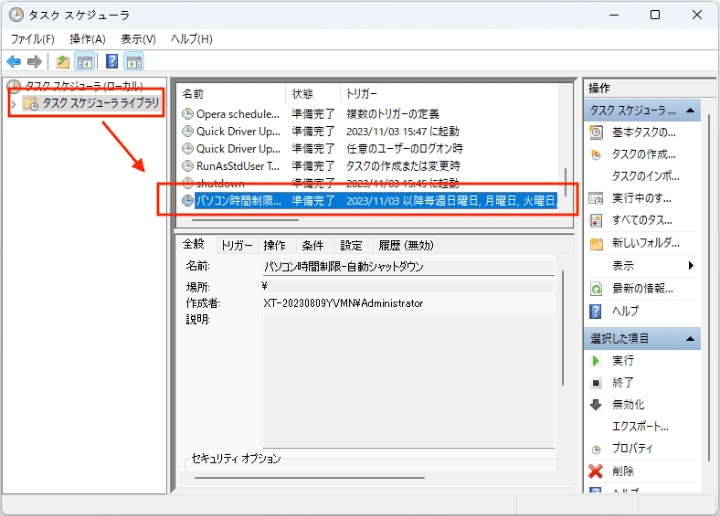Switch to the トリガー tab
Image resolution: width=720 pixels, height=516 pixels.
pyautogui.click(x=236, y=245)
